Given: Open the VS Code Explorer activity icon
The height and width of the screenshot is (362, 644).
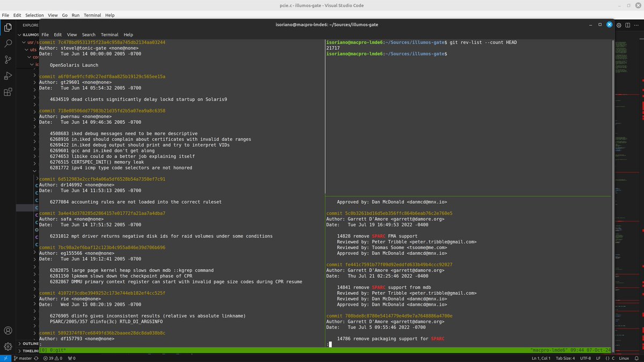Looking at the screenshot, I should point(8,27).
